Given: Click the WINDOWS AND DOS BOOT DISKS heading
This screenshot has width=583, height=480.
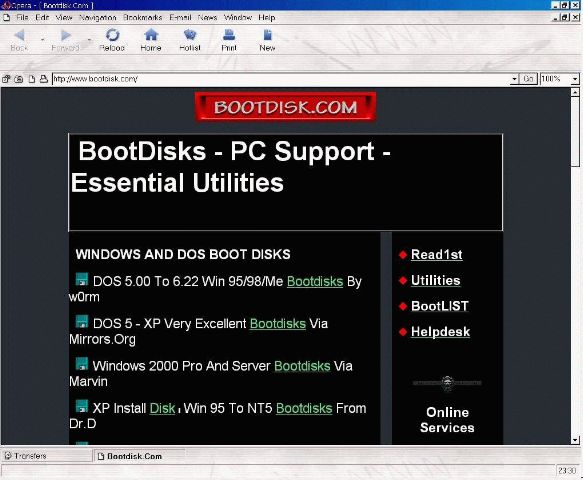Looking at the screenshot, I should pos(183,254).
